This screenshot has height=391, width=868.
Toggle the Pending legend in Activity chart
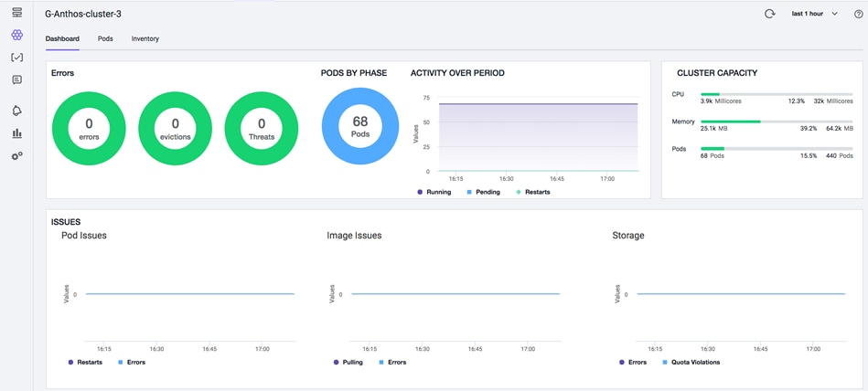click(483, 192)
